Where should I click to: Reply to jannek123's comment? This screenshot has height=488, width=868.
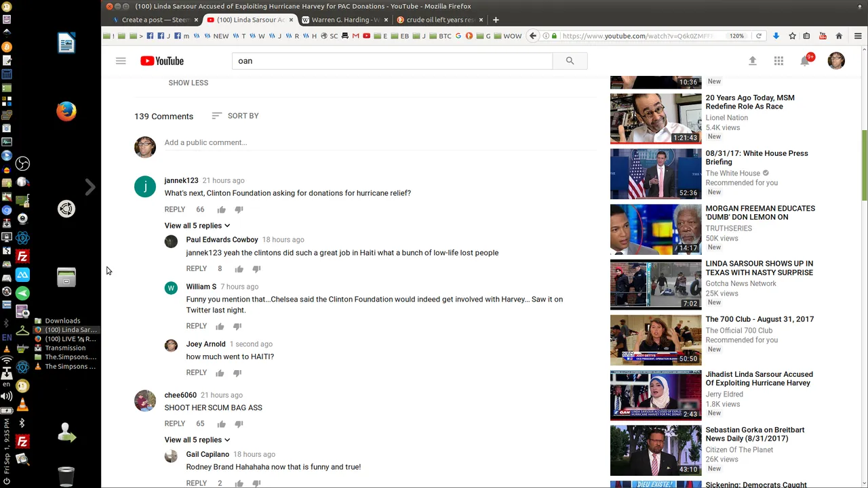174,209
